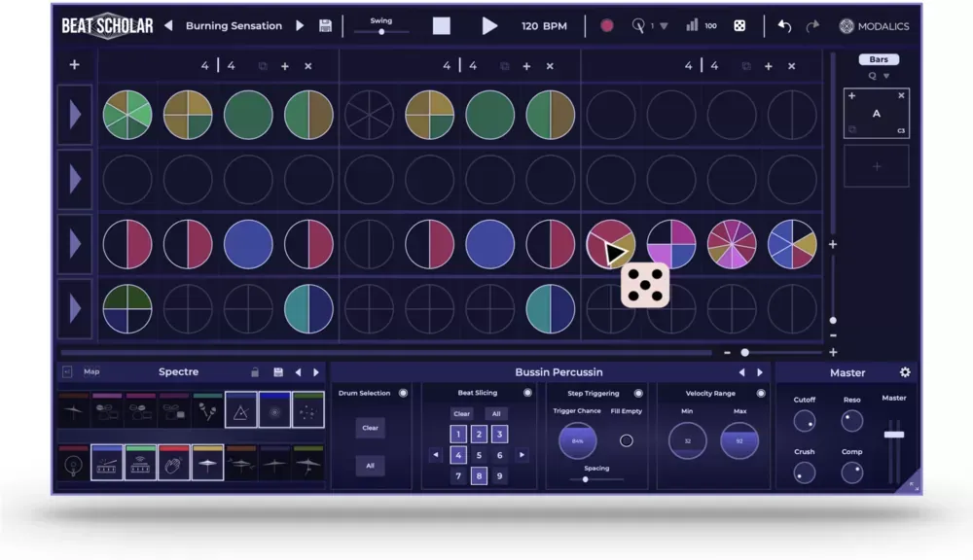Select pattern A slot
The image size is (973, 560).
pyautogui.click(x=877, y=114)
